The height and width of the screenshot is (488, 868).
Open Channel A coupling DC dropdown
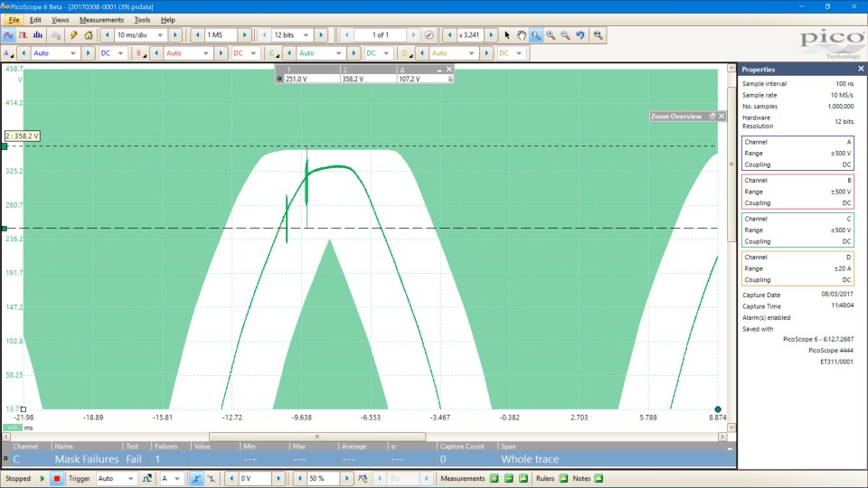click(112, 53)
